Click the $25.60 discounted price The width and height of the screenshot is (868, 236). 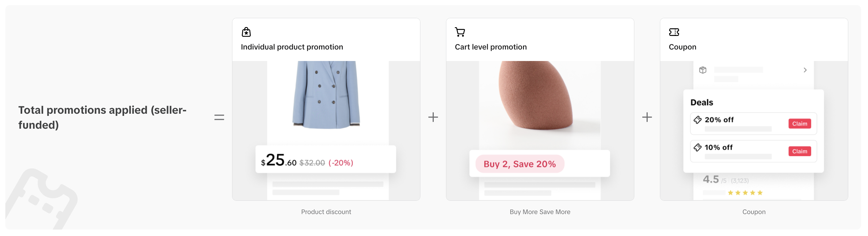click(279, 161)
